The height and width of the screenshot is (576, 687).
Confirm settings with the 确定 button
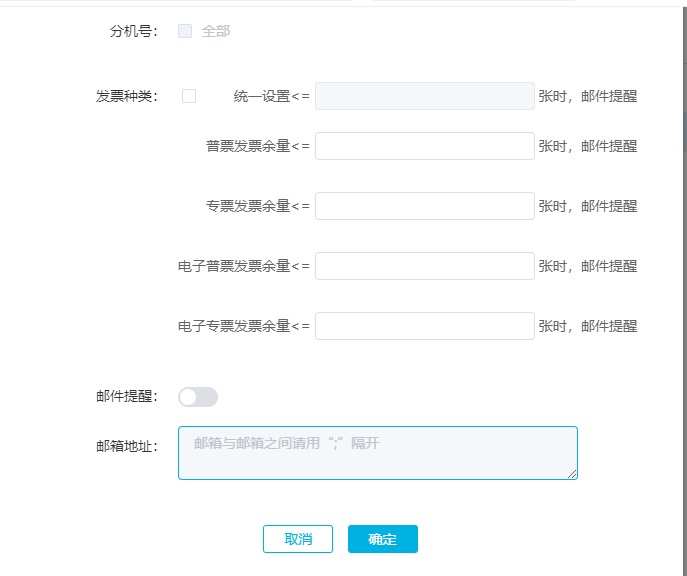[383, 539]
